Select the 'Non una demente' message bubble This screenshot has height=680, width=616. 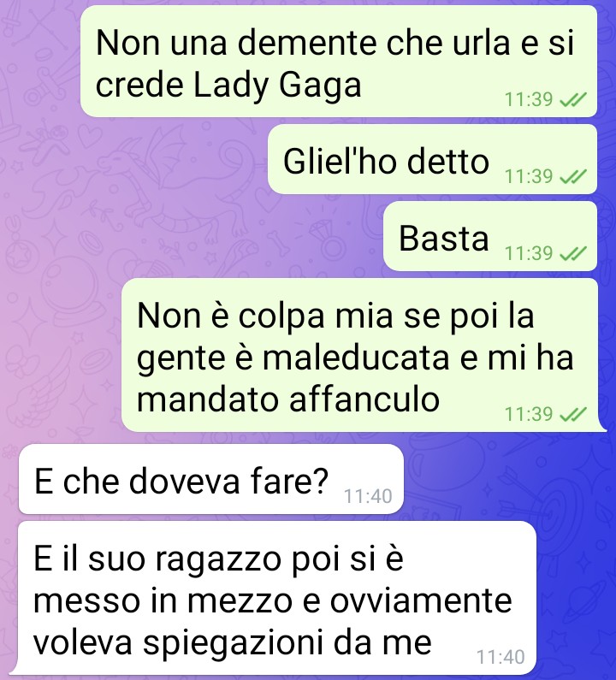coord(339,61)
